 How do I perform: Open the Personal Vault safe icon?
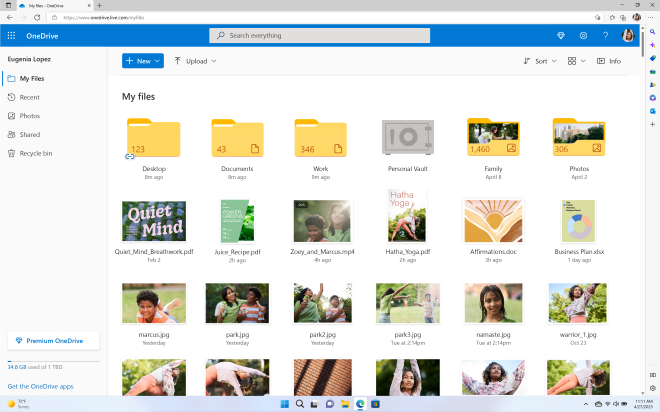coord(407,137)
